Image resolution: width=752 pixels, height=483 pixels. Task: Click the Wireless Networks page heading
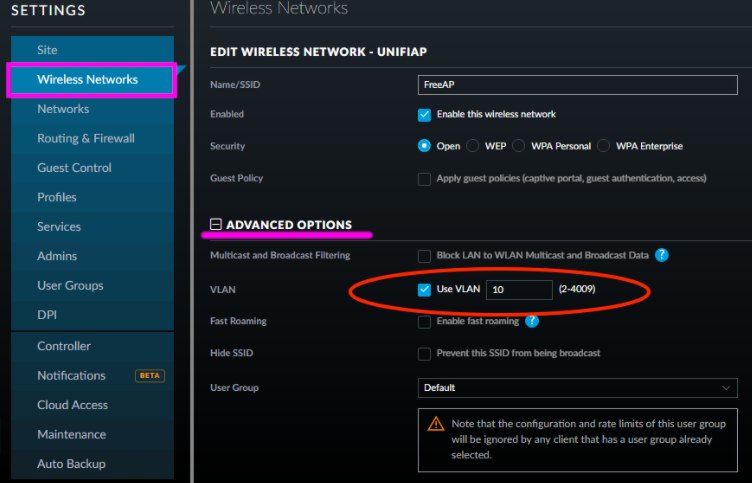coord(279,8)
